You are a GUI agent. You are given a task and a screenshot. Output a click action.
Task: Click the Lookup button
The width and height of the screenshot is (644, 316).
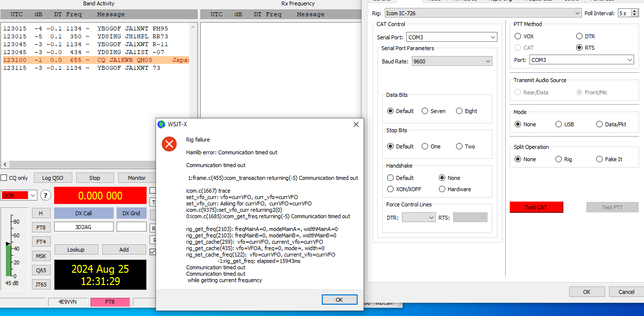coord(76,250)
